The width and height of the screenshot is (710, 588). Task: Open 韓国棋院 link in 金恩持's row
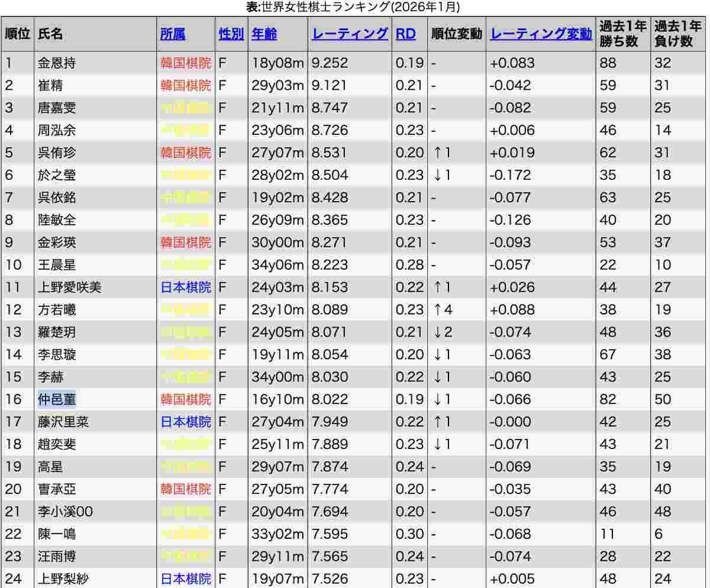point(185,63)
